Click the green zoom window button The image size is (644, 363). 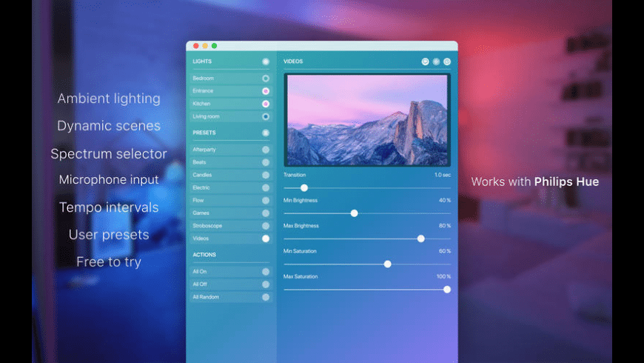(x=214, y=46)
